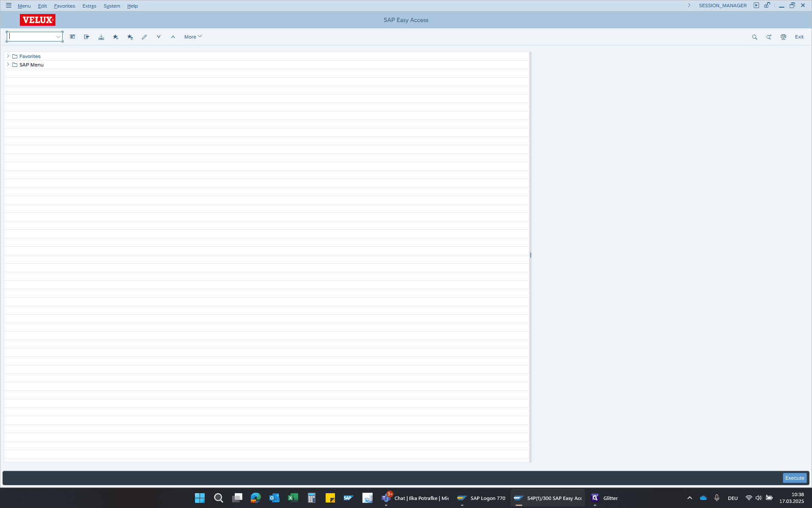Open the More toolbar dropdown
The height and width of the screenshot is (508, 812).
(193, 37)
